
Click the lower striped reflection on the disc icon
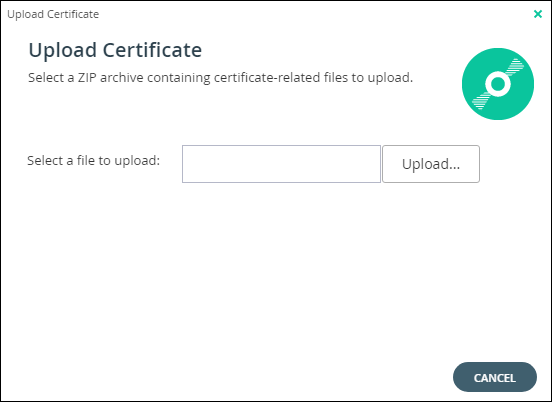[x=481, y=100]
